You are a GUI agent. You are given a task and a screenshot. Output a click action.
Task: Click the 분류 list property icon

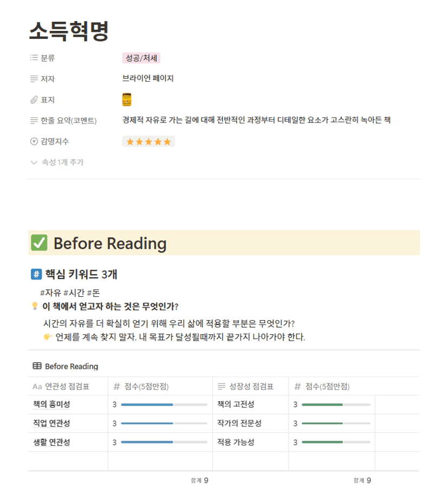(34, 58)
